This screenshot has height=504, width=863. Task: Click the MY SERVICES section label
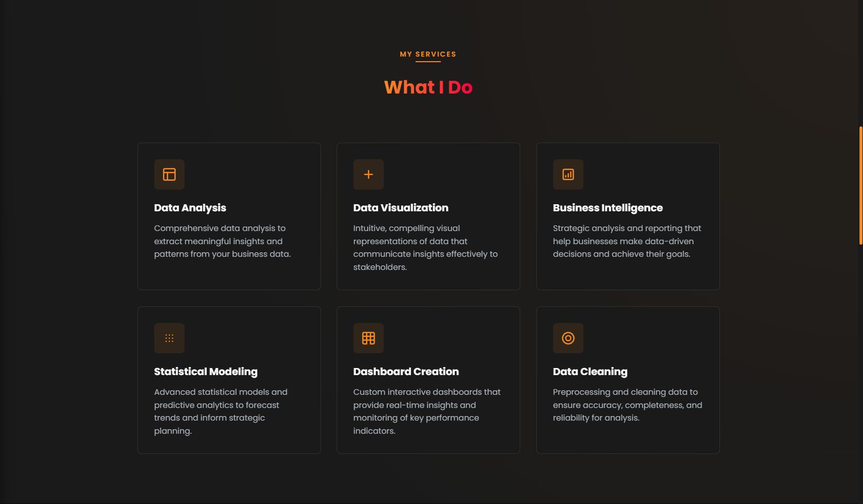(x=428, y=54)
